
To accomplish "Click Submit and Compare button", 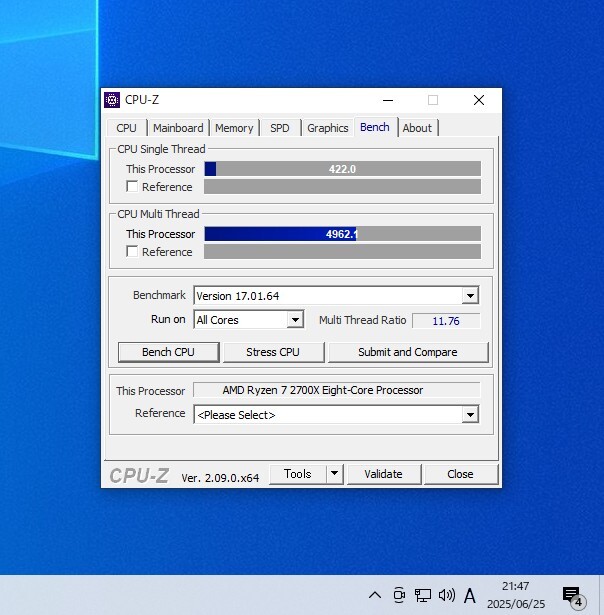I will [408, 352].
